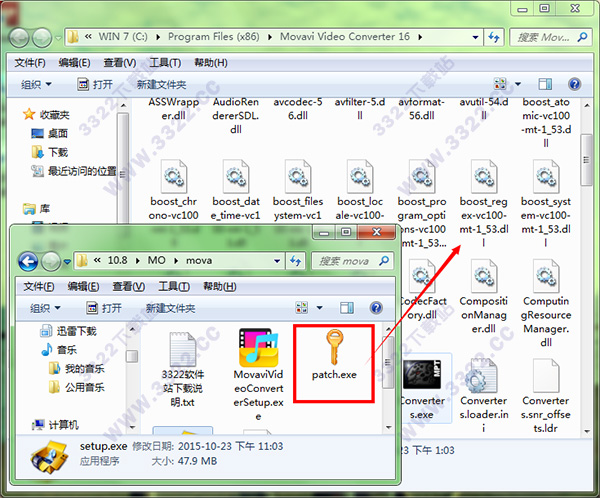
Task: Open 工具(T) menu in mova window
Action: point(174,286)
